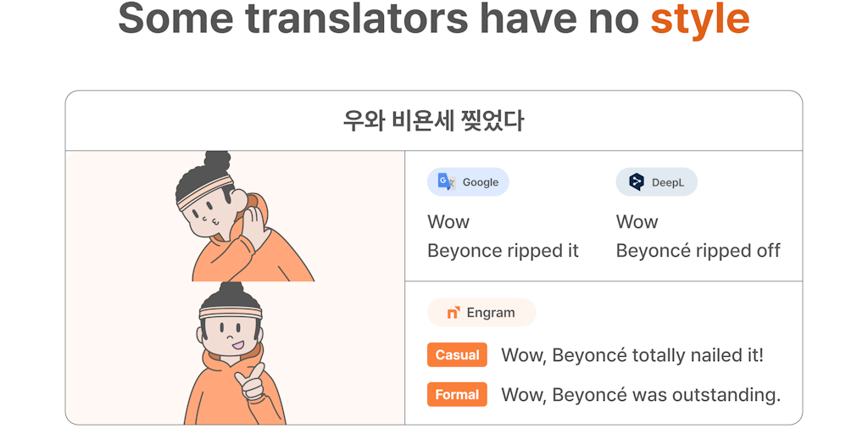Screen dimensions: 868x434
Task: Select the orange Formal style tag
Action: point(457,395)
